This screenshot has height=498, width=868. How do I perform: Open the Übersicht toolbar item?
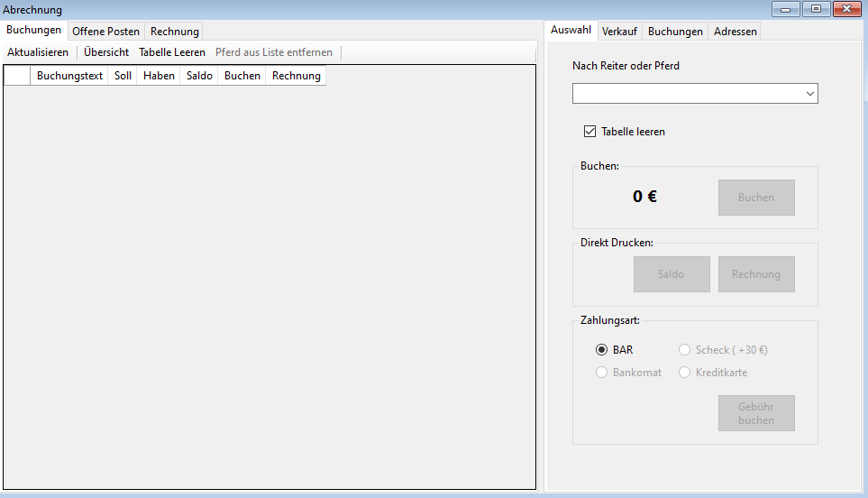click(106, 52)
